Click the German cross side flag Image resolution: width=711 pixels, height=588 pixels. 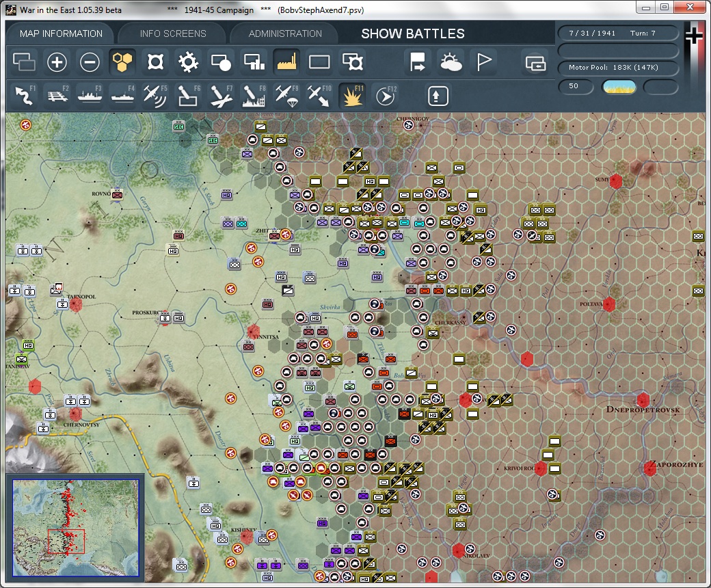click(x=694, y=36)
